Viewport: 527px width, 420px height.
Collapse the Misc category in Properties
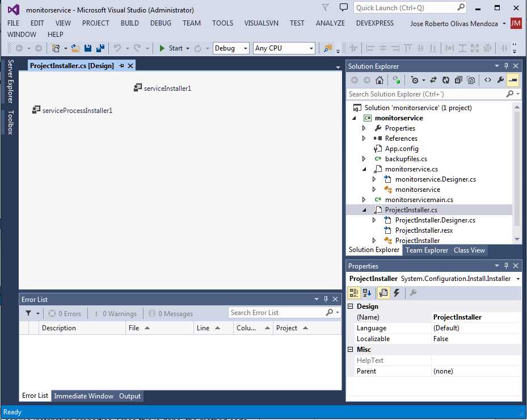click(351, 350)
